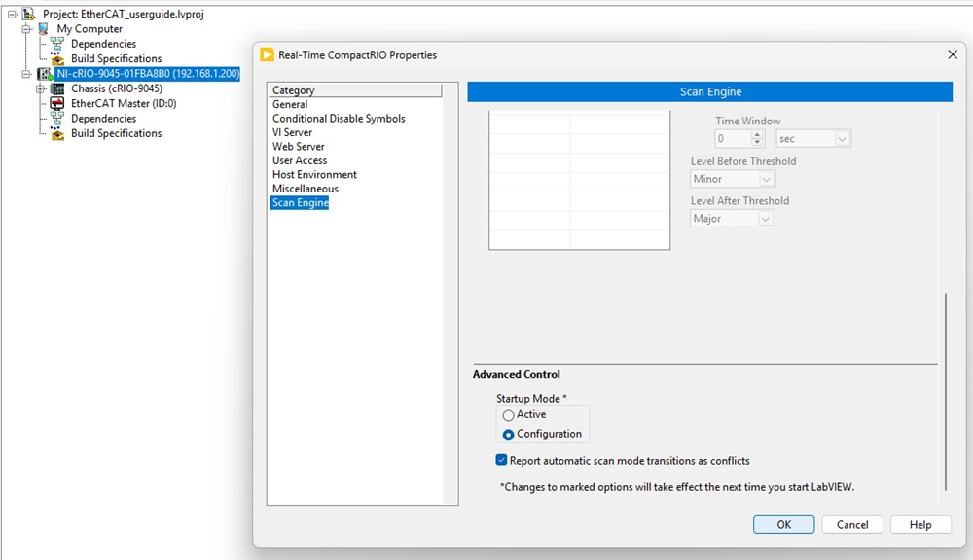Select the General category
Image resolution: width=973 pixels, height=560 pixels.
pyautogui.click(x=290, y=104)
